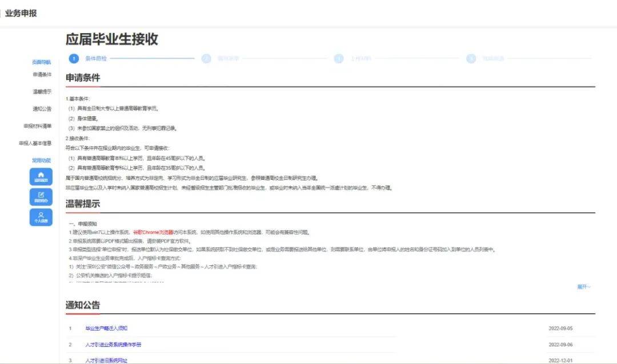Jump to 申报人基本信息 in sidebar navigation
This screenshot has height=364, width=617.
[x=35, y=143]
